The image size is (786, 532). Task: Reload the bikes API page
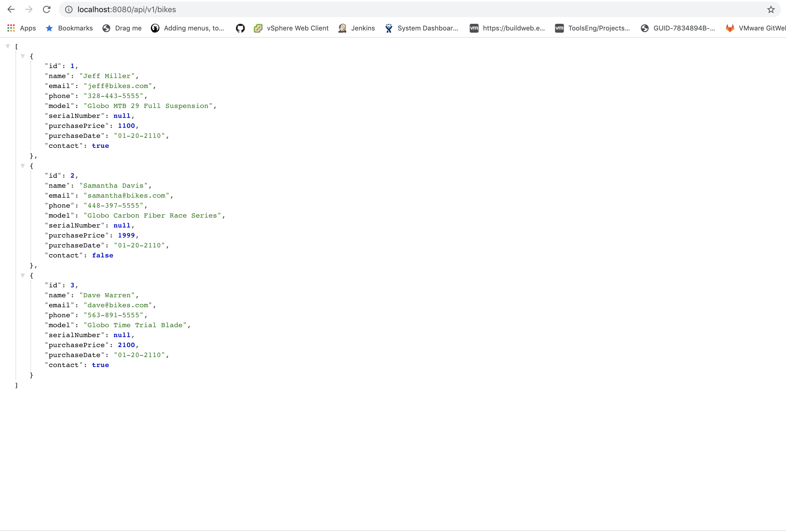coord(47,9)
